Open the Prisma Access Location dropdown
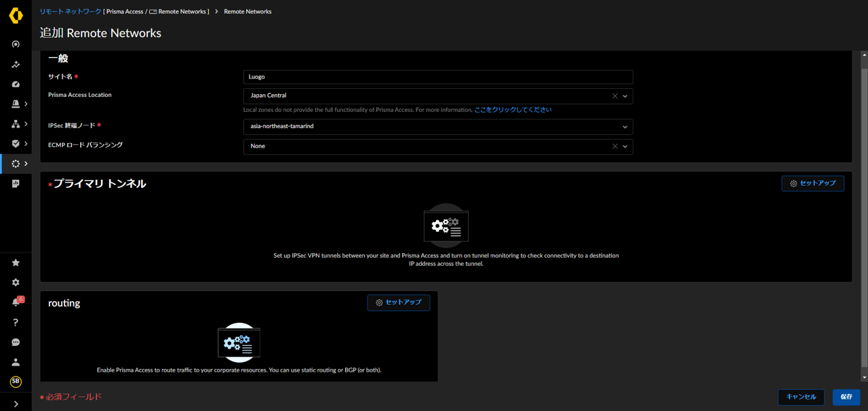Viewport: 868px width, 411px height. [x=438, y=96]
